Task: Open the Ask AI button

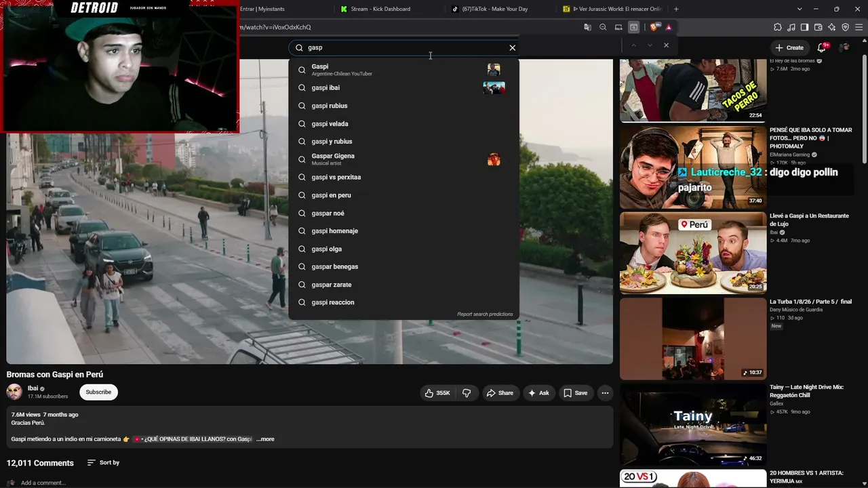Action: tap(538, 393)
